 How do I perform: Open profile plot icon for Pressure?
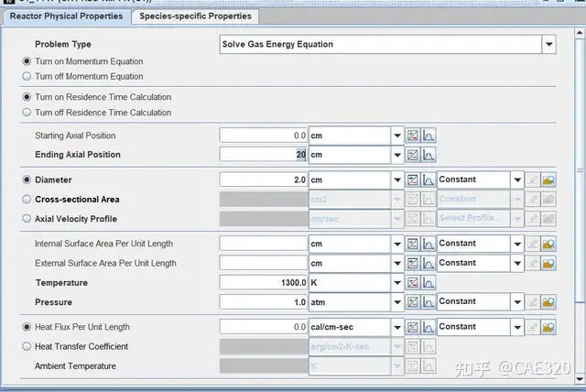pos(429,302)
